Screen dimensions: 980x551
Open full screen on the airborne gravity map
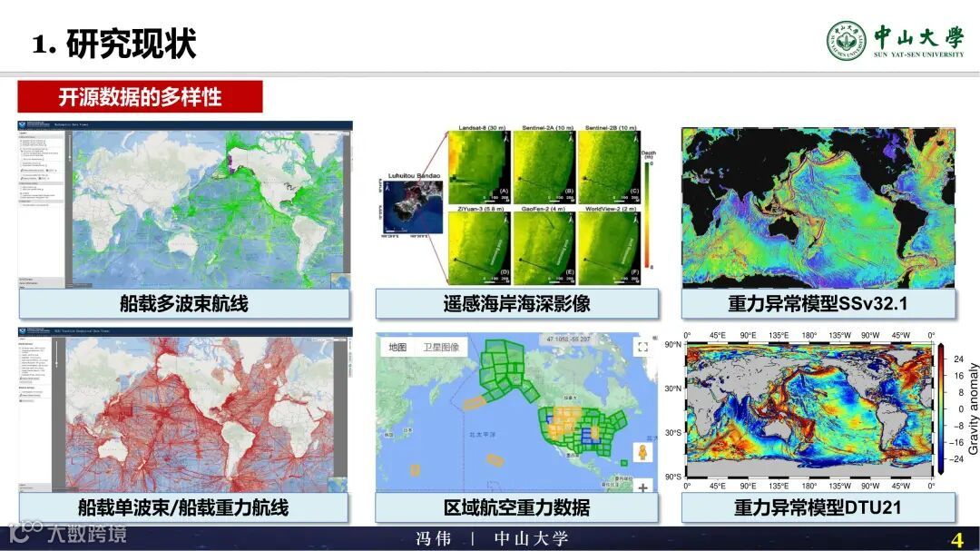(642, 347)
